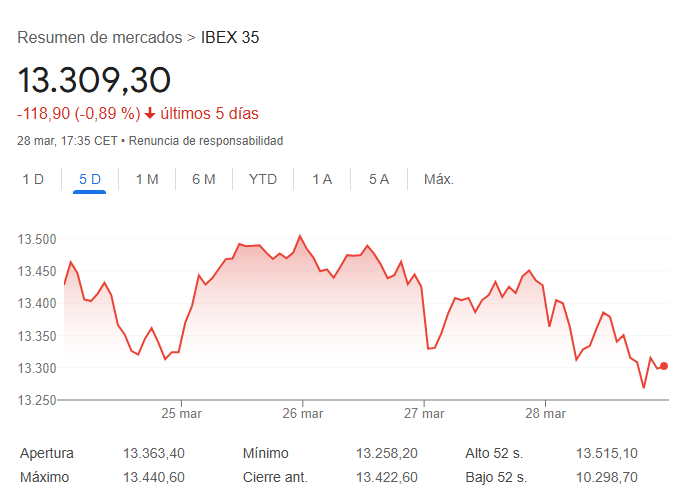Click the IBEX 35 breadcrumb title
The width and height of the screenshot is (695, 502).
(x=230, y=38)
